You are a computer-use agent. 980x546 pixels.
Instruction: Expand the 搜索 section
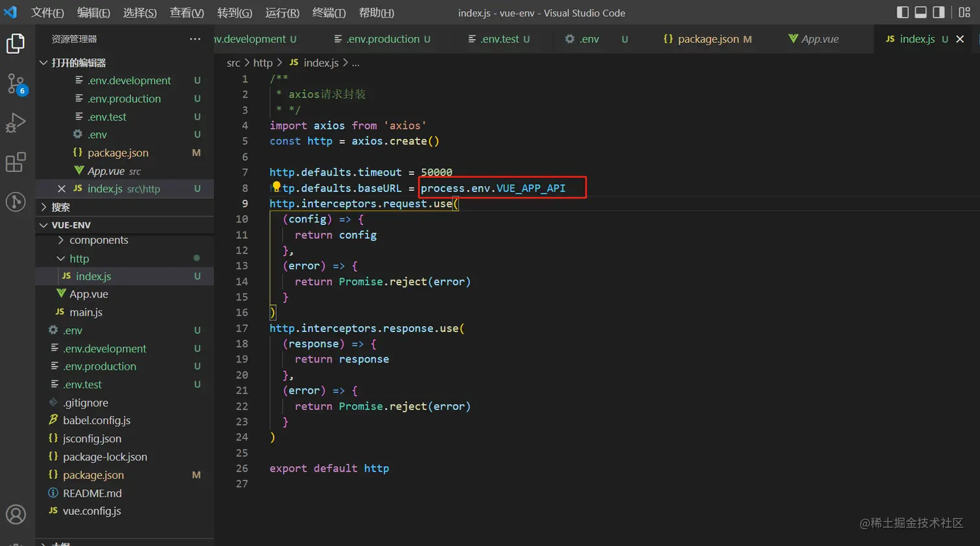pos(124,208)
